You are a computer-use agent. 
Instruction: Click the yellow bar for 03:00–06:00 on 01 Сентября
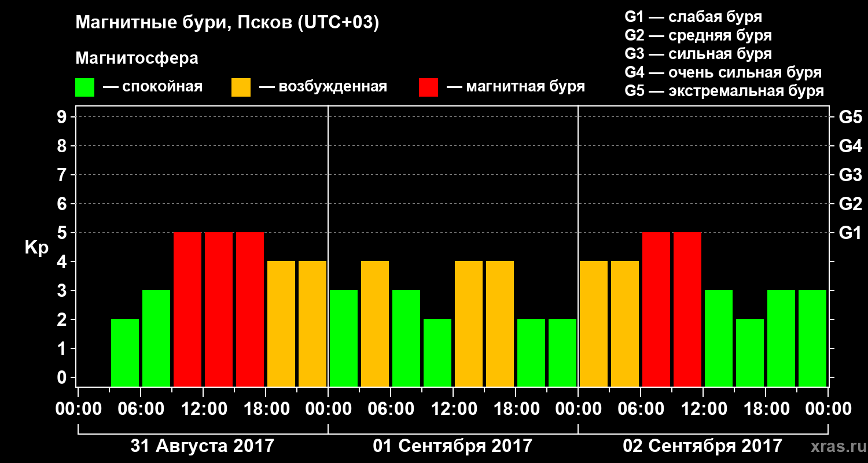point(375,324)
